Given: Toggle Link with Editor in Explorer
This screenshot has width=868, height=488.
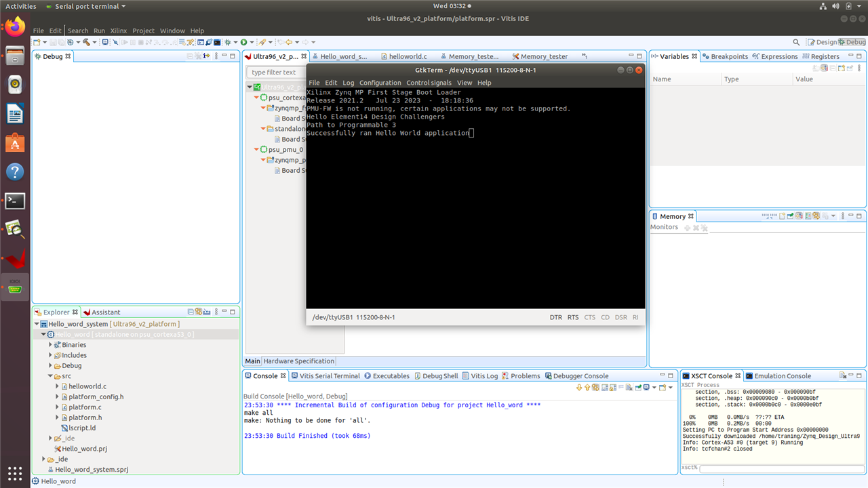Looking at the screenshot, I should pyautogui.click(x=199, y=312).
